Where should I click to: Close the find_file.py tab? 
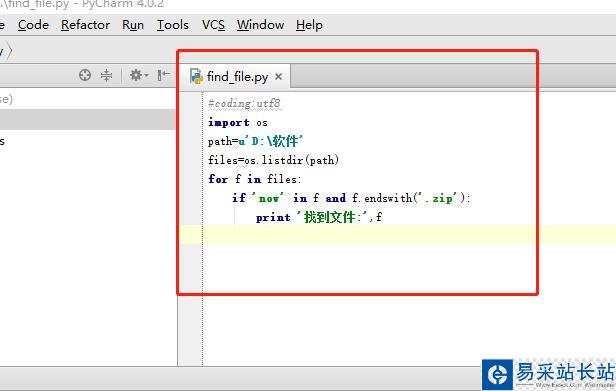(278, 76)
